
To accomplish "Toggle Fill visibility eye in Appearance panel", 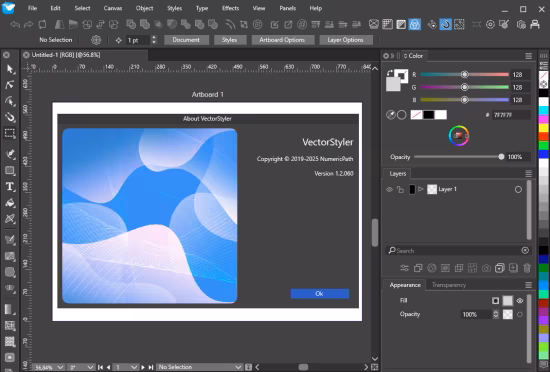I will point(520,300).
